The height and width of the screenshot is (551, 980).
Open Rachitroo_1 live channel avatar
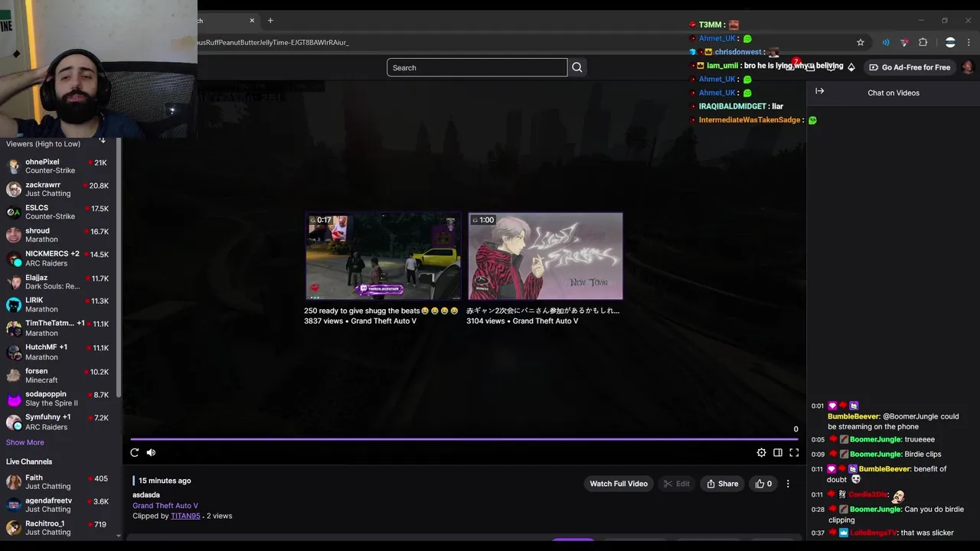pyautogui.click(x=14, y=528)
